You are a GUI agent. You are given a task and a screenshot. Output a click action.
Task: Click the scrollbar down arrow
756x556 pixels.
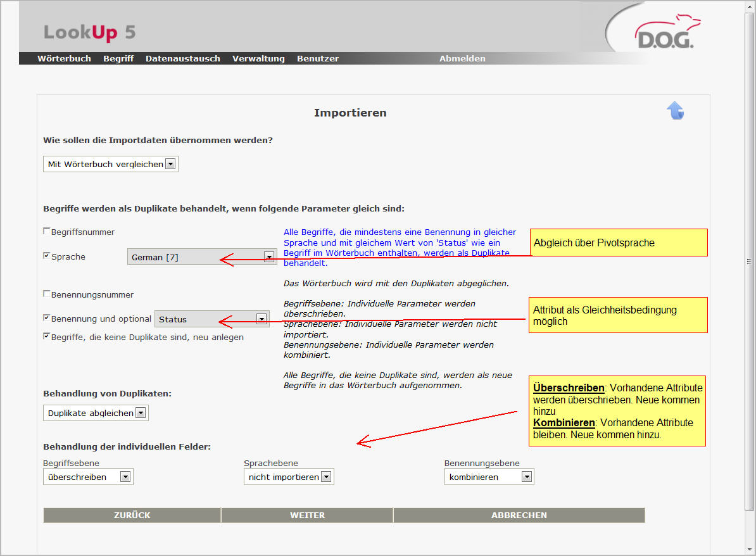749,549
